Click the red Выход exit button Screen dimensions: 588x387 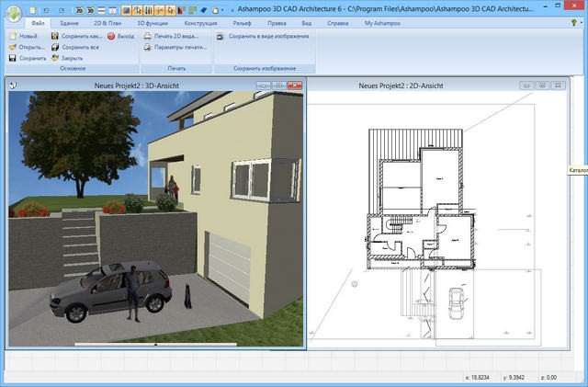pos(120,36)
